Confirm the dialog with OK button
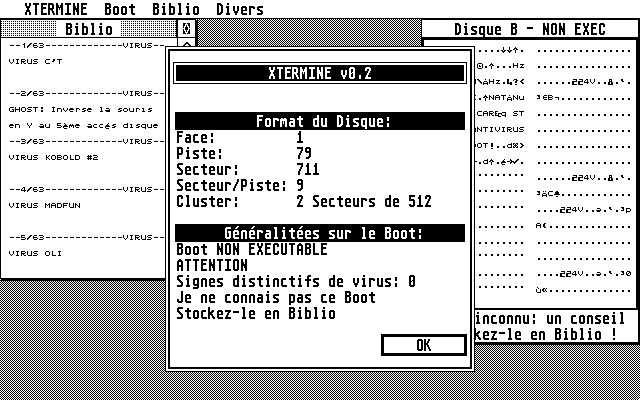The width and height of the screenshot is (640, 400). [x=424, y=345]
